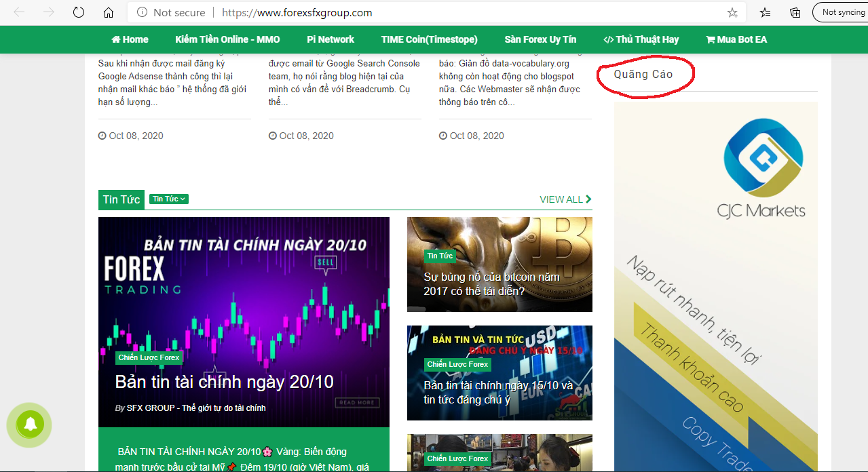This screenshot has height=472, width=868.
Task: Reload the page with the refresh icon
Action: pyautogui.click(x=79, y=12)
